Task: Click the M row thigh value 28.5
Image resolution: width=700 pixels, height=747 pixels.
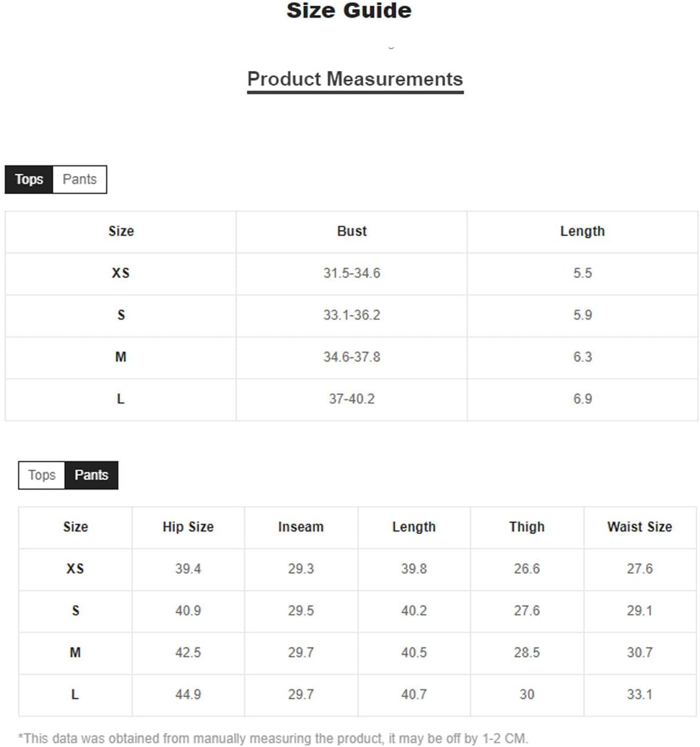Action: [x=526, y=652]
